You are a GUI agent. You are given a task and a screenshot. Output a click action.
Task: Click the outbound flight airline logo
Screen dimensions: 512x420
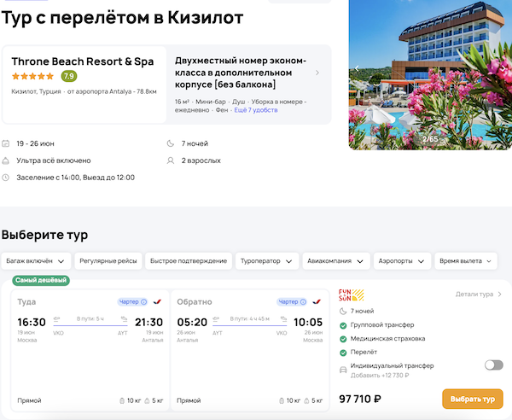pos(157,301)
